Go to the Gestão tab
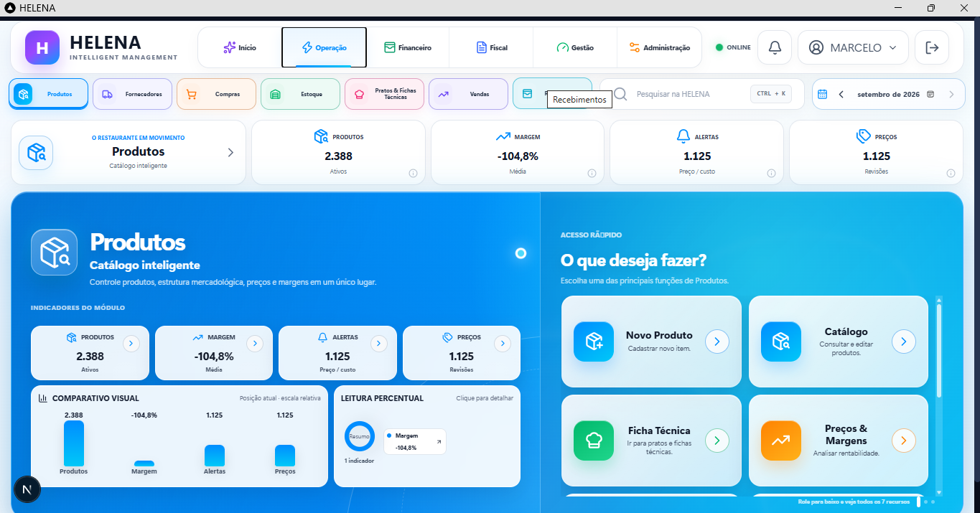 (575, 47)
